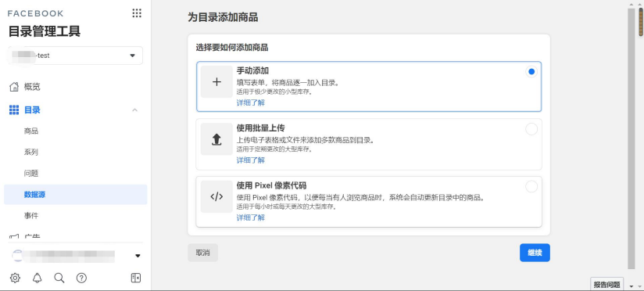
Task: Open the 数据源 sidebar item
Action: click(x=76, y=195)
